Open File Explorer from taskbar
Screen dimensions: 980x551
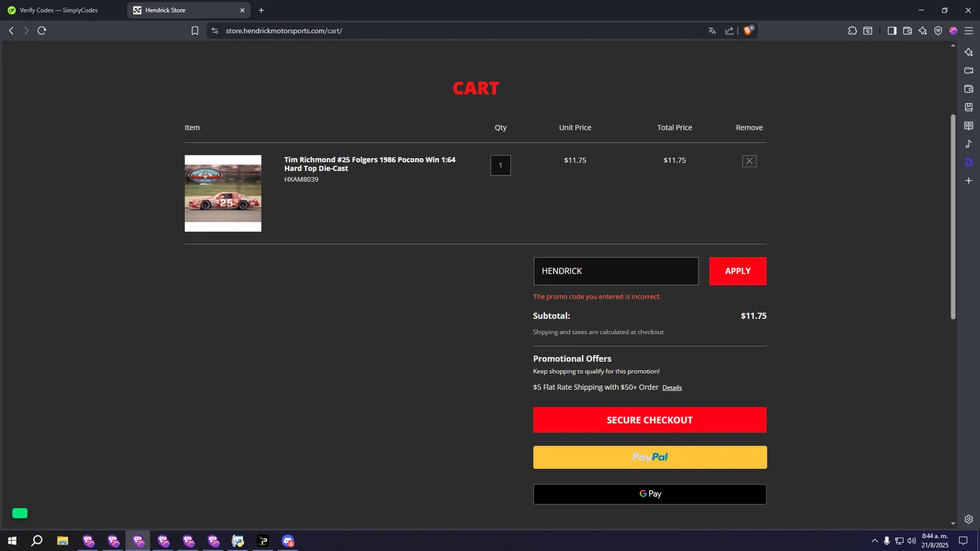63,541
